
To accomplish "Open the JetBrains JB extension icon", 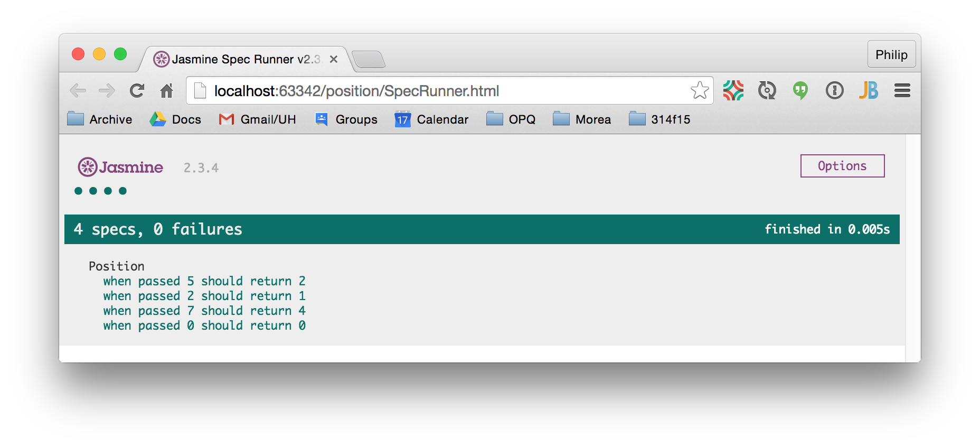I will pos(868,90).
